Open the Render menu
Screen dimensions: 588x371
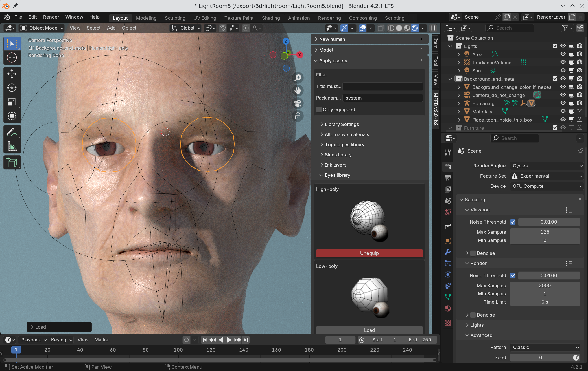51,17
